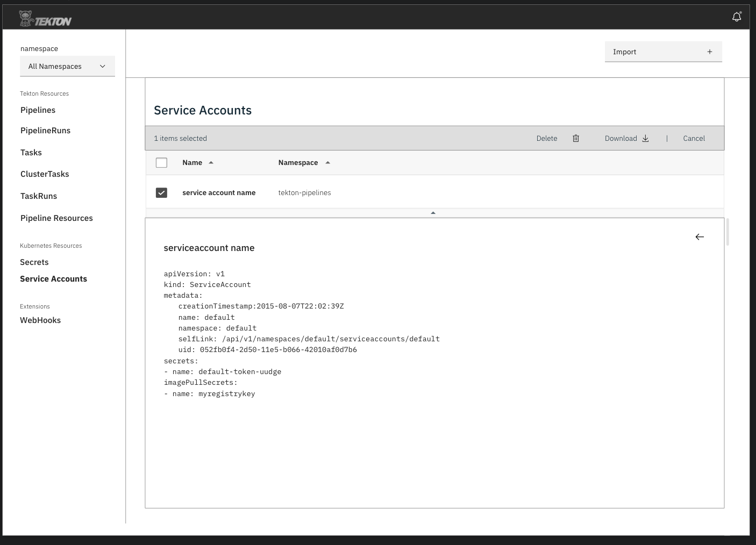756x545 pixels.
Task: Toggle sort order on the Name column
Action: click(211, 162)
